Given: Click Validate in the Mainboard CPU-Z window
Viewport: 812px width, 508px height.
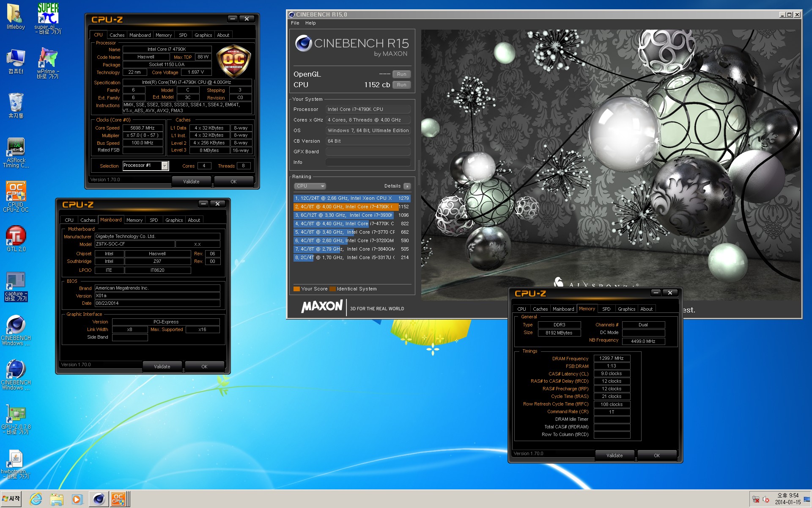Looking at the screenshot, I should [x=162, y=367].
